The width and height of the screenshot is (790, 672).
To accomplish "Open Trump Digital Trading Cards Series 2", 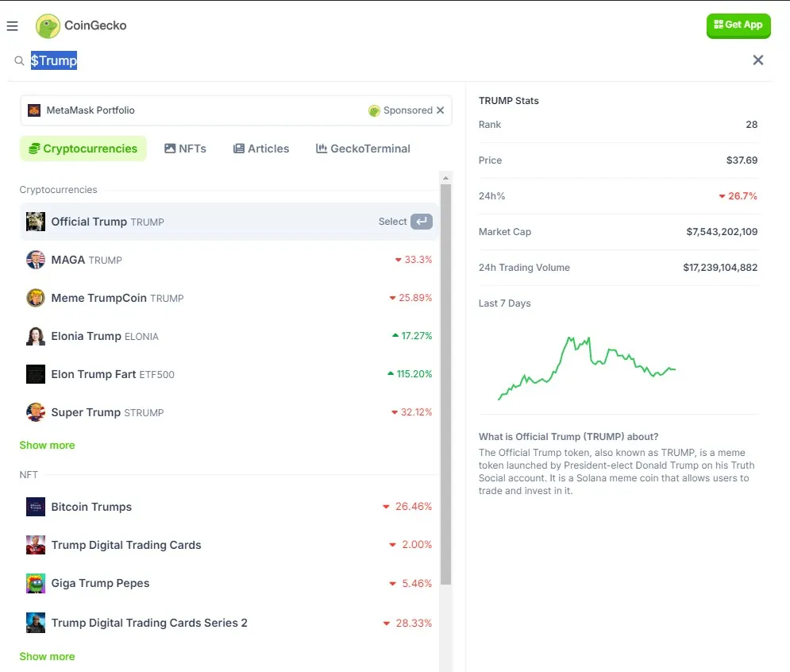I will tap(229, 623).
